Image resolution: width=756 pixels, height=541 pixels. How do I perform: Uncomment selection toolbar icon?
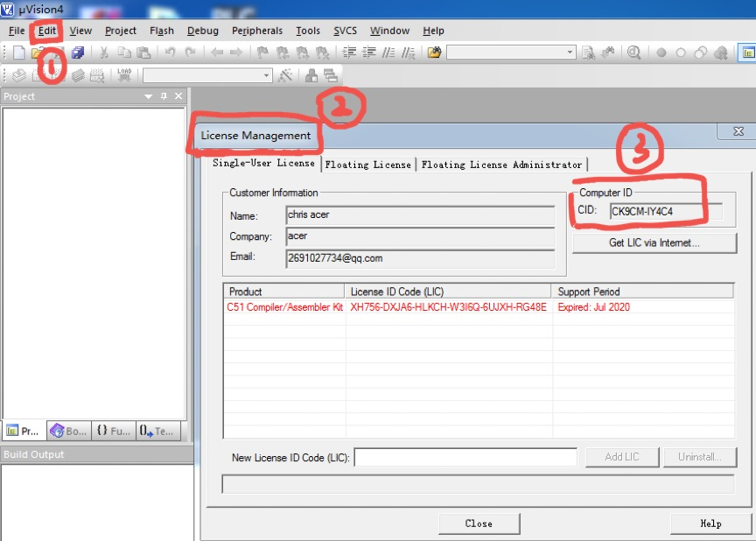408,53
